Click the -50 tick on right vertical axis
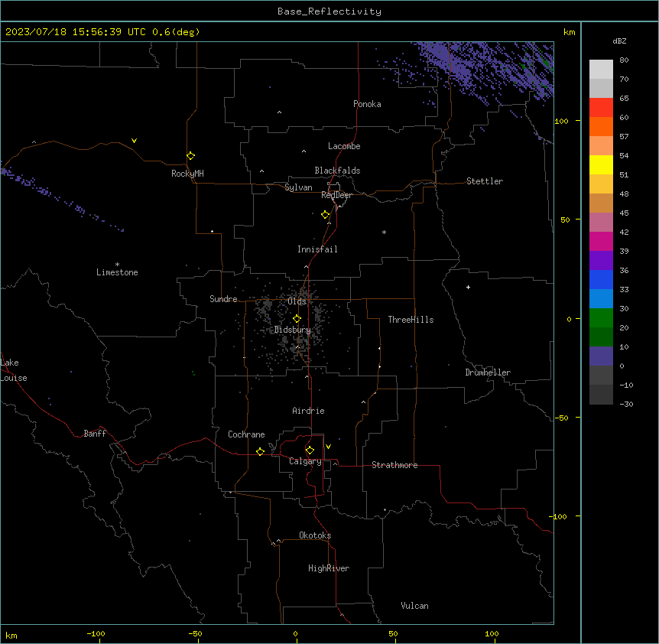Viewport: 659px width, 644px height. pos(561,418)
